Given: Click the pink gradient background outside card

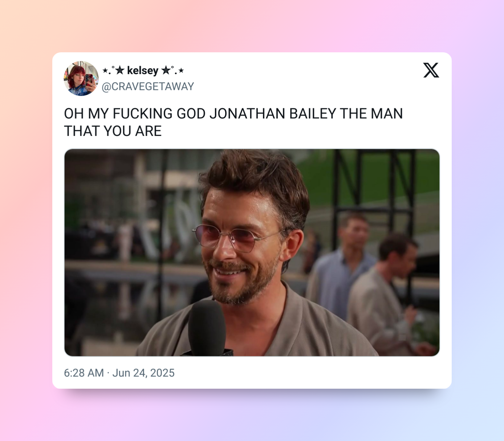Looking at the screenshot, I should click(25, 218).
